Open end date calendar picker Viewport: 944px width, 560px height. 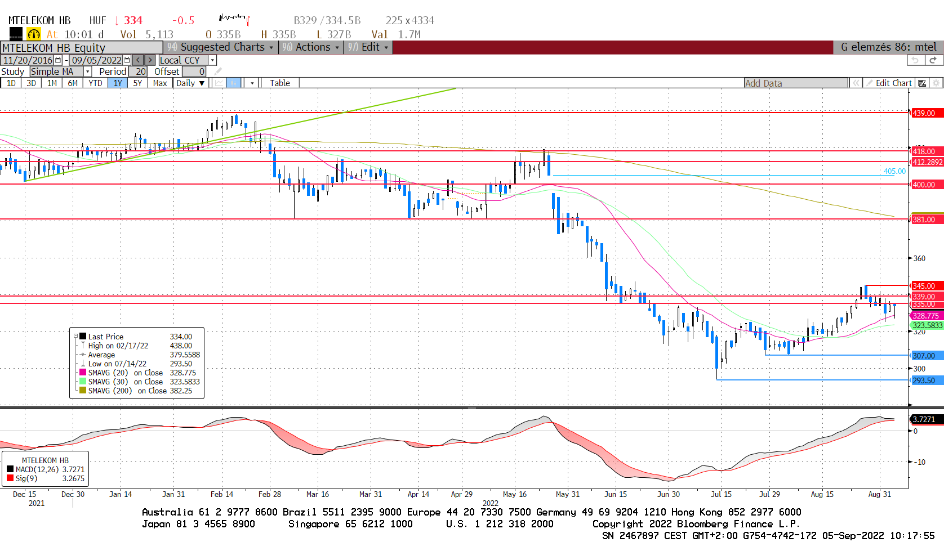tap(127, 60)
